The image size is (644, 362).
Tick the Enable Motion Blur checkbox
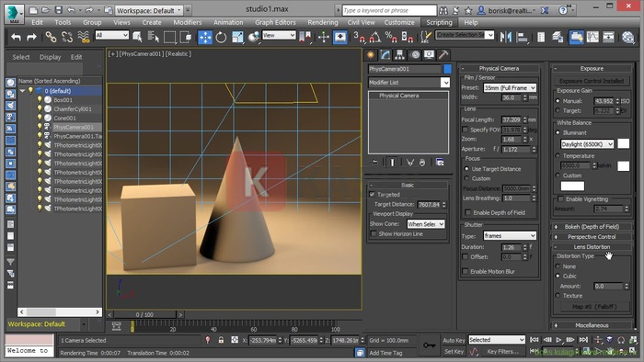click(x=465, y=271)
